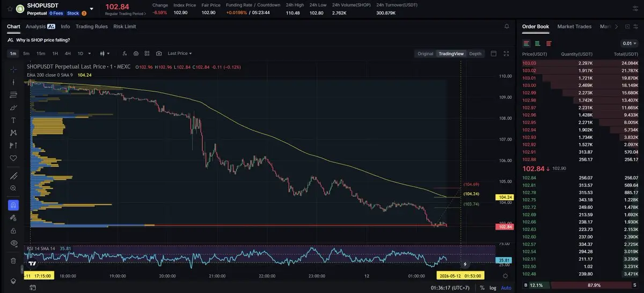Open the chart patterns tool
644x293 pixels.
(x=13, y=133)
